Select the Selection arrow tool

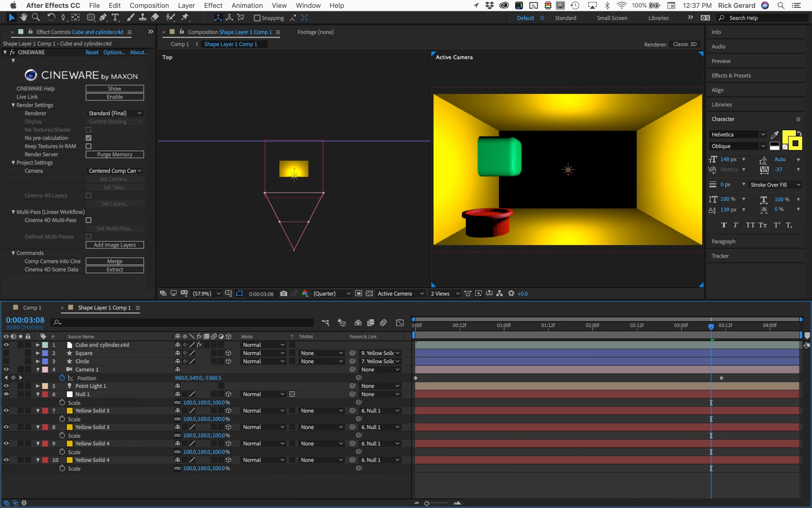[12, 17]
